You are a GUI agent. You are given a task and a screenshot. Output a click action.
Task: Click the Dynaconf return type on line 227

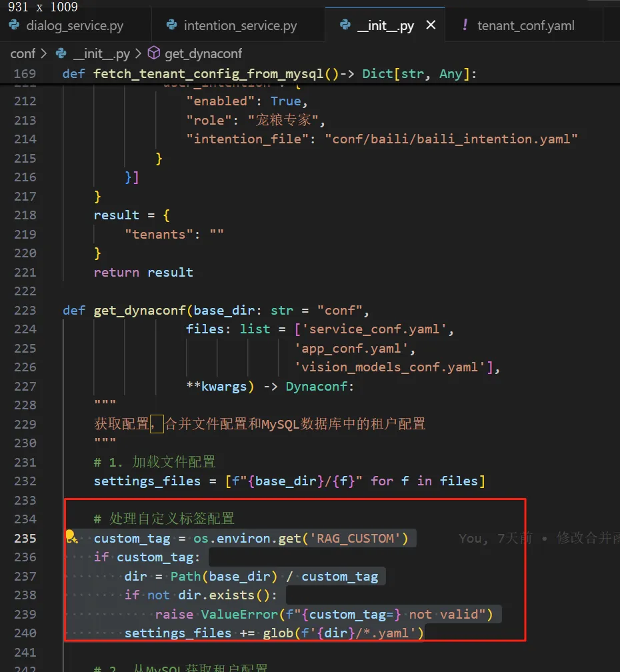[x=316, y=387]
